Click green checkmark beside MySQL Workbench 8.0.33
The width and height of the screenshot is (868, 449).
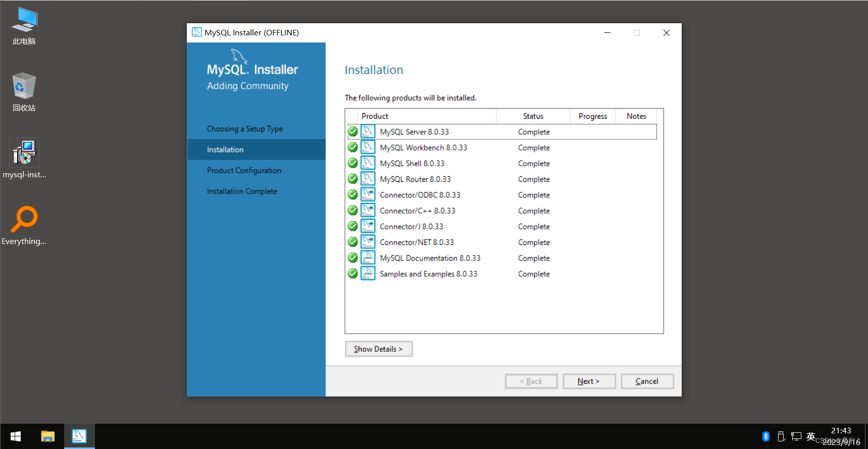point(353,147)
